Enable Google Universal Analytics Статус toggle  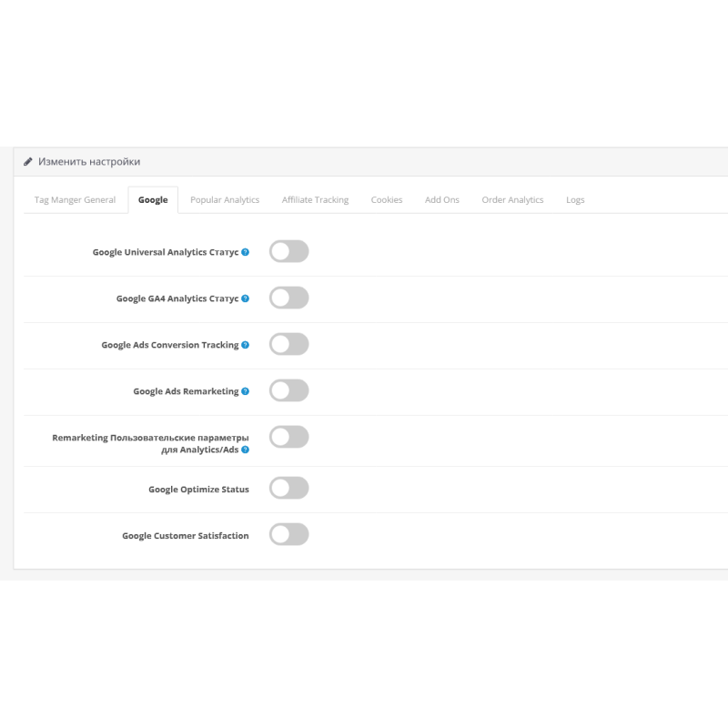pyautogui.click(x=289, y=251)
